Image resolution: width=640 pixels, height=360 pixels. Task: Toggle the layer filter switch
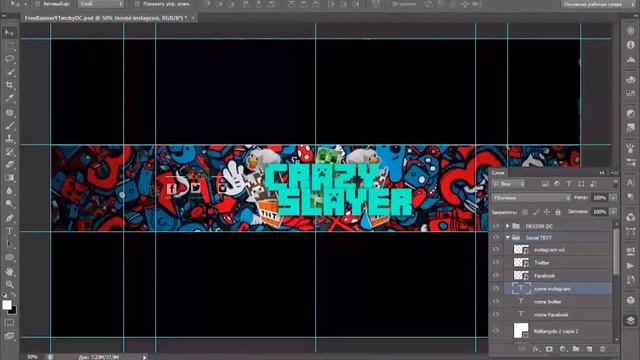pyautogui.click(x=615, y=184)
